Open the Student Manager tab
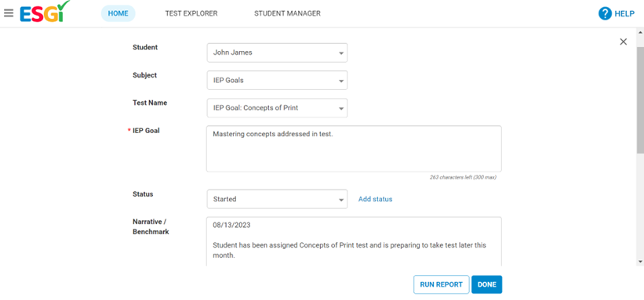 tap(288, 13)
